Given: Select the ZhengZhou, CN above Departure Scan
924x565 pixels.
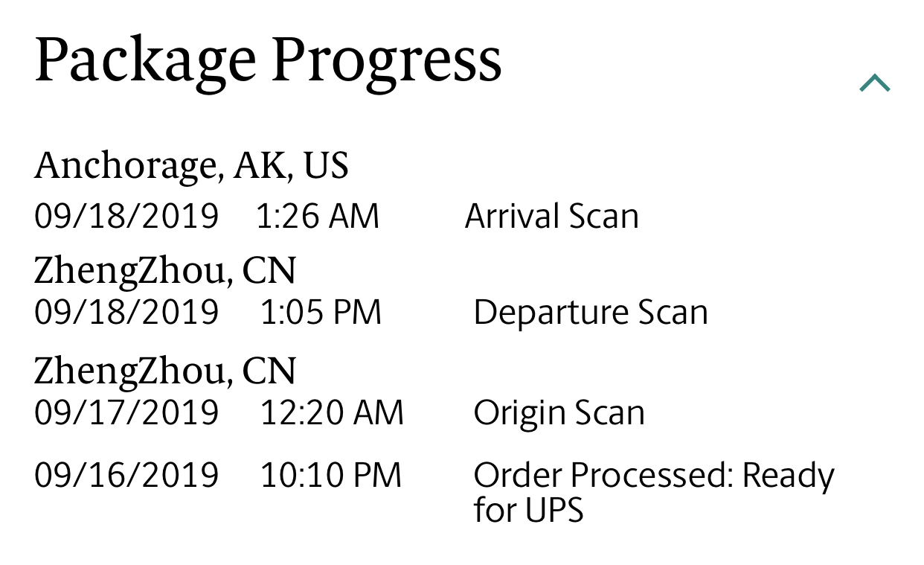Looking at the screenshot, I should click(165, 272).
